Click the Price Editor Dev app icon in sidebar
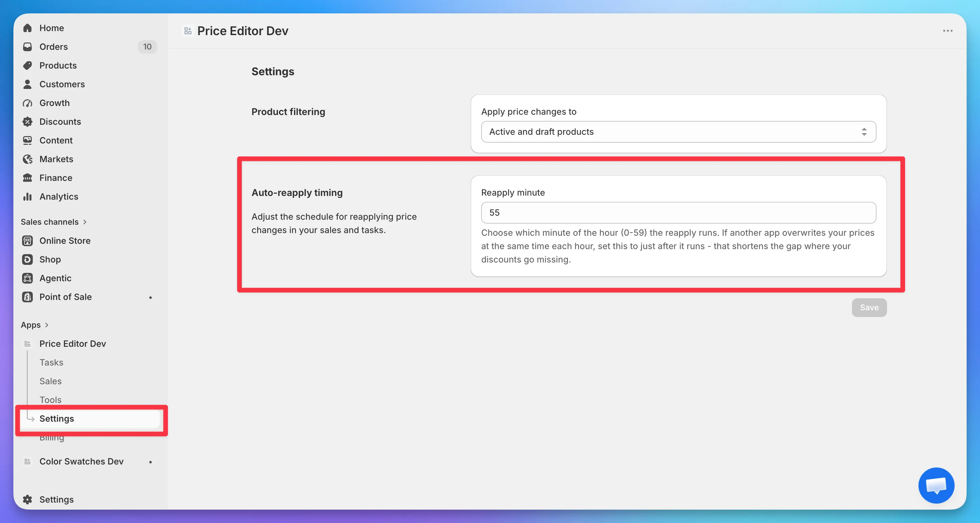 (27, 344)
